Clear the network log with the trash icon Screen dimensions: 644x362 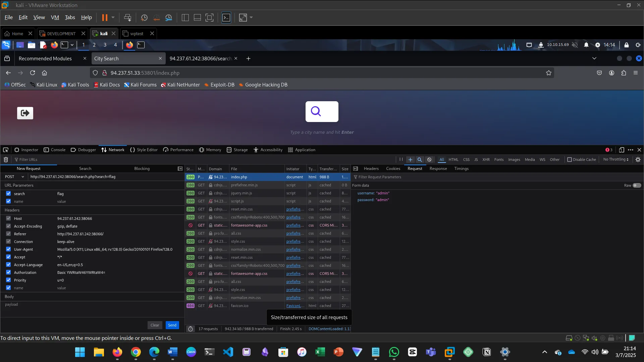(6, 160)
